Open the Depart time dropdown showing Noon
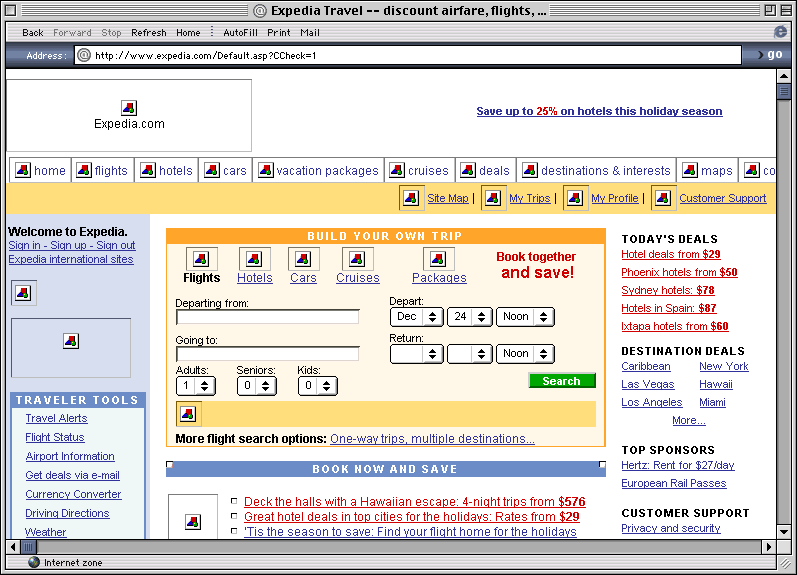Image resolution: width=797 pixels, height=575 pixels. coord(525,317)
